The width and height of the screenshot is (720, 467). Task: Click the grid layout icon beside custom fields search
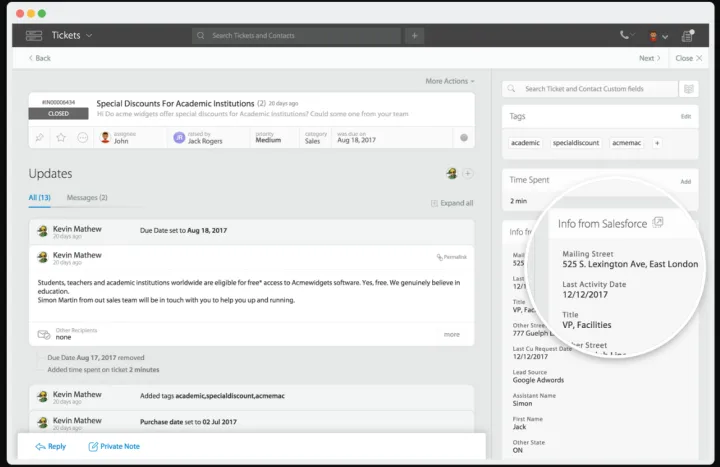click(689, 89)
